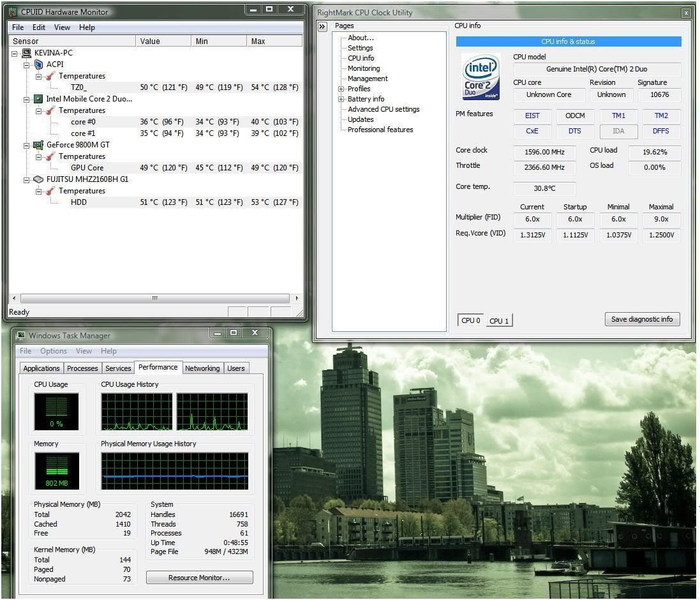Collapse the ACPI node
The image size is (700, 600).
point(26,64)
